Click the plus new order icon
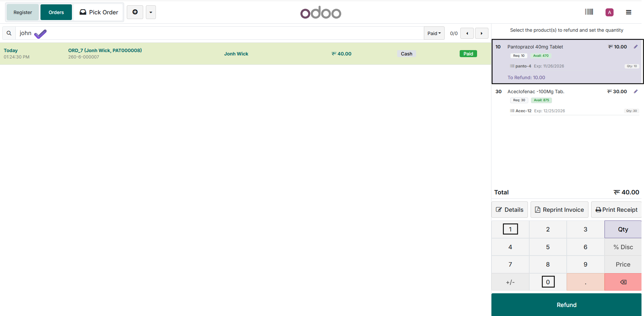Viewport: 644px width, 316px height. coord(135,12)
